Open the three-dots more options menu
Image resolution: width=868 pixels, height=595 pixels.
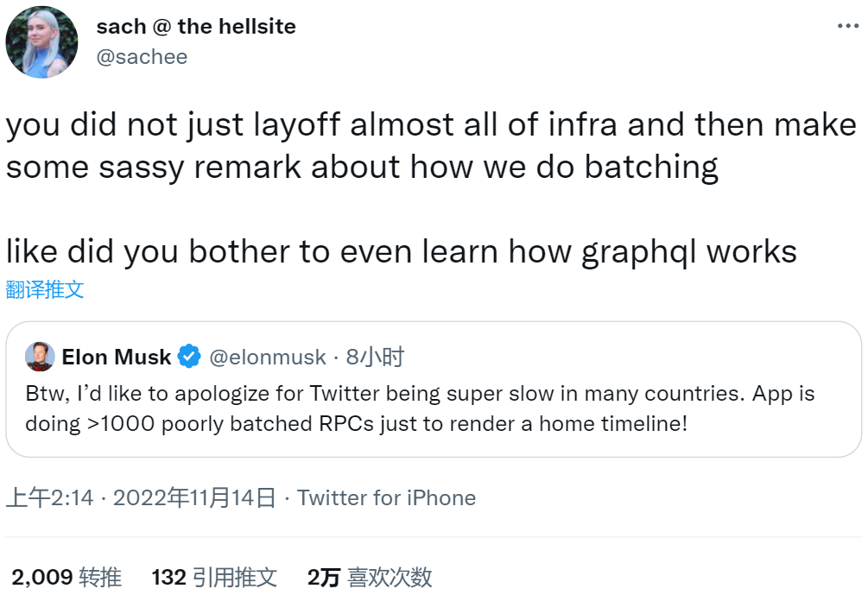point(848,27)
